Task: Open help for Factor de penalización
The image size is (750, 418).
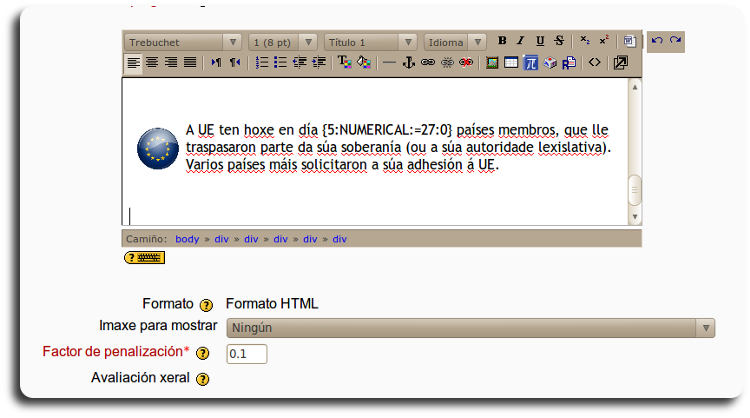Action: click(203, 353)
